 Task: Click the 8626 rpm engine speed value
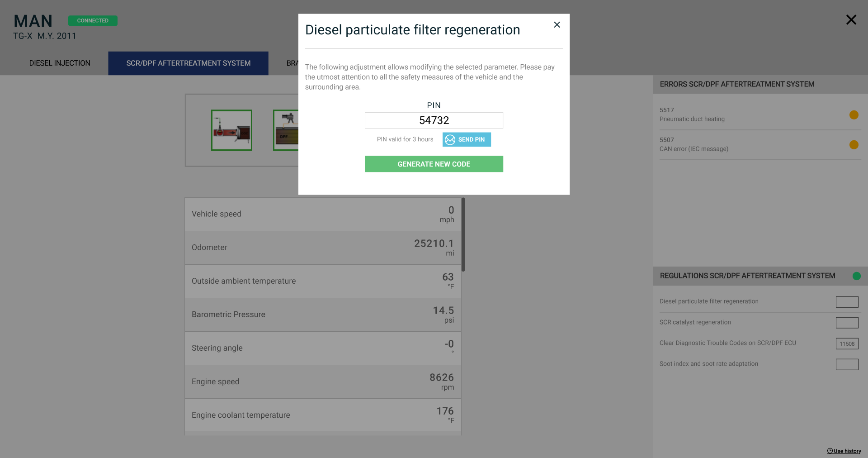click(442, 377)
